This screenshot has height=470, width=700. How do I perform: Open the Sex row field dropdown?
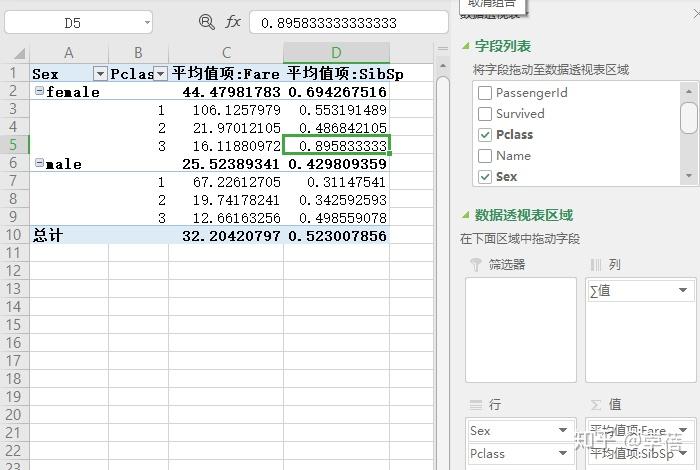tap(563, 430)
